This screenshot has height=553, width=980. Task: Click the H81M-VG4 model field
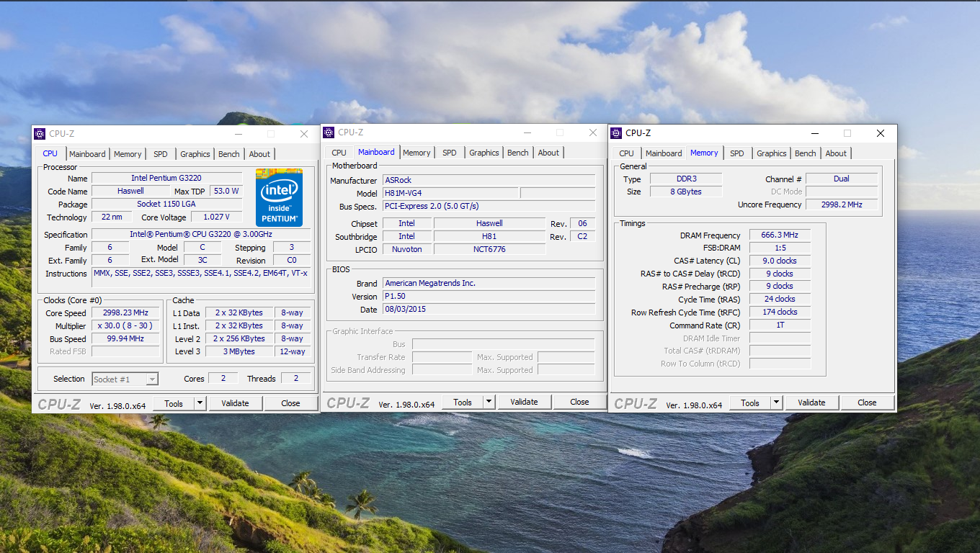click(x=450, y=193)
